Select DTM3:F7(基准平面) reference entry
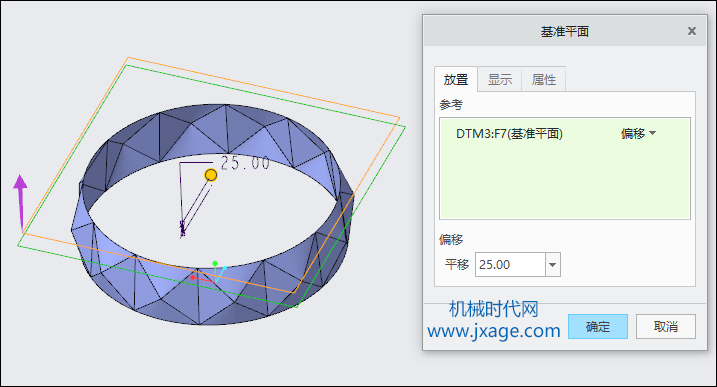Viewport: 717px width, 387px height. click(x=509, y=134)
